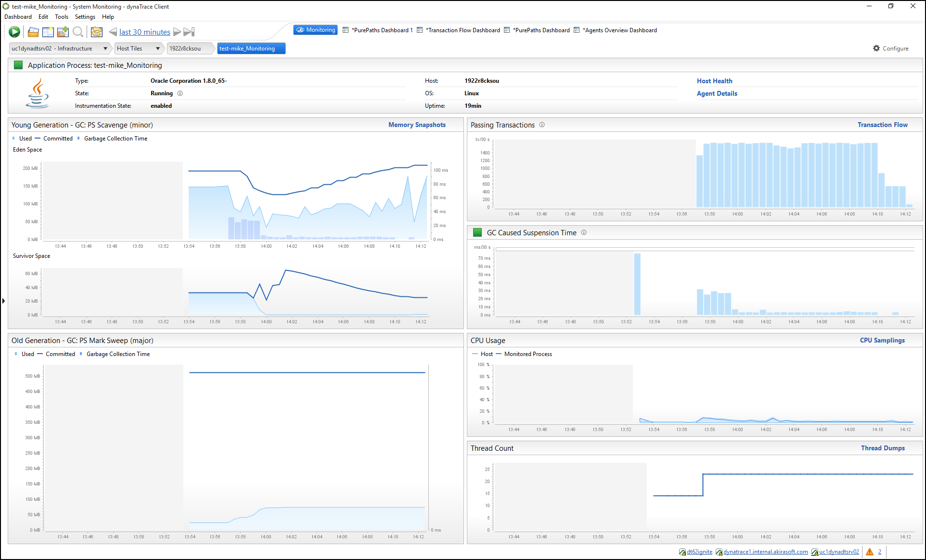This screenshot has width=926, height=560.
Task: Click CPU Usage Monitored Process legend line
Action: 499,354
